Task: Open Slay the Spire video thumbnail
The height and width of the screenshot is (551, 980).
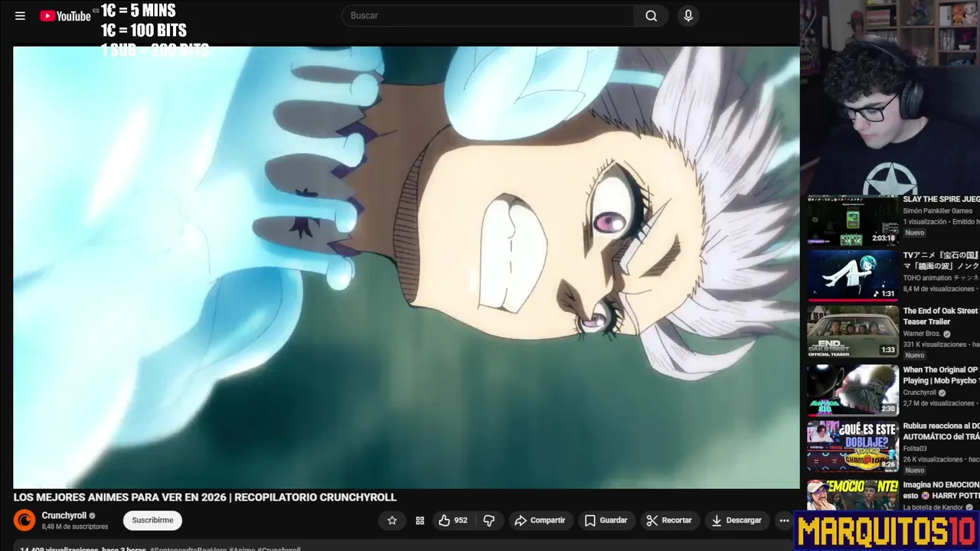Action: [x=853, y=220]
